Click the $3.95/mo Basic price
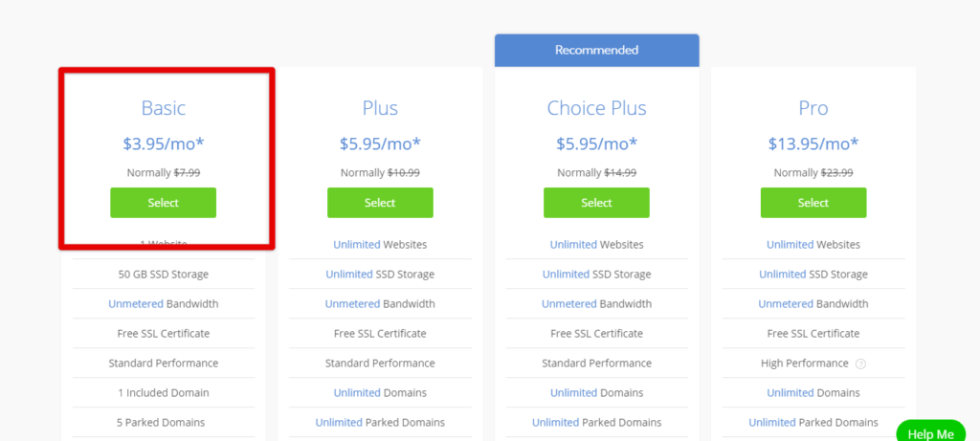Image resolution: width=980 pixels, height=441 pixels. tap(163, 143)
